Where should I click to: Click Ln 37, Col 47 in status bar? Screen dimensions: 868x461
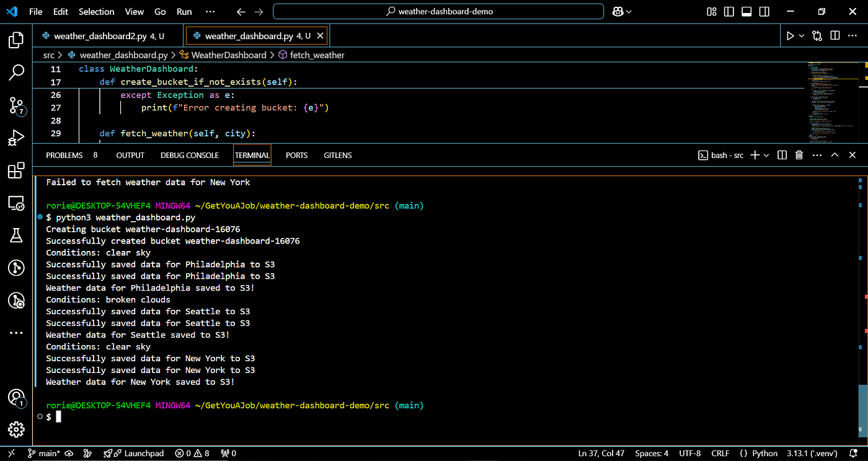point(601,454)
